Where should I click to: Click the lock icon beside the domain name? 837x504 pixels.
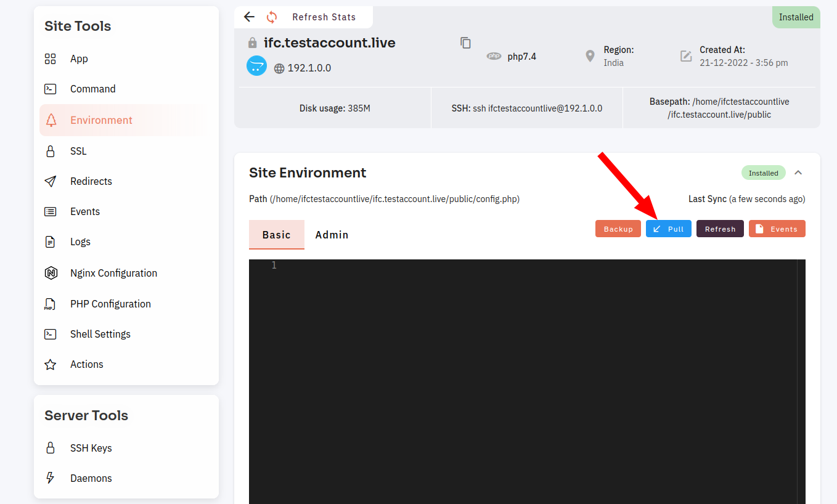[x=252, y=43]
